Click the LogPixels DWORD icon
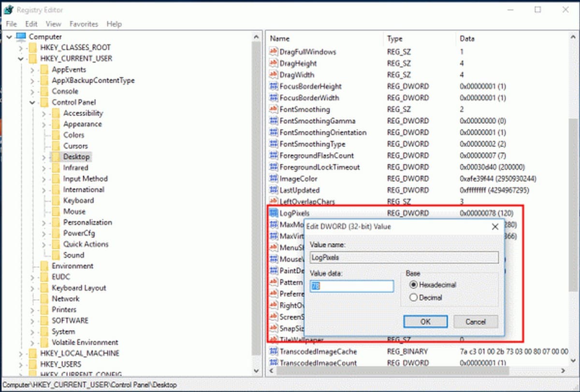580x392 pixels. 274,213
